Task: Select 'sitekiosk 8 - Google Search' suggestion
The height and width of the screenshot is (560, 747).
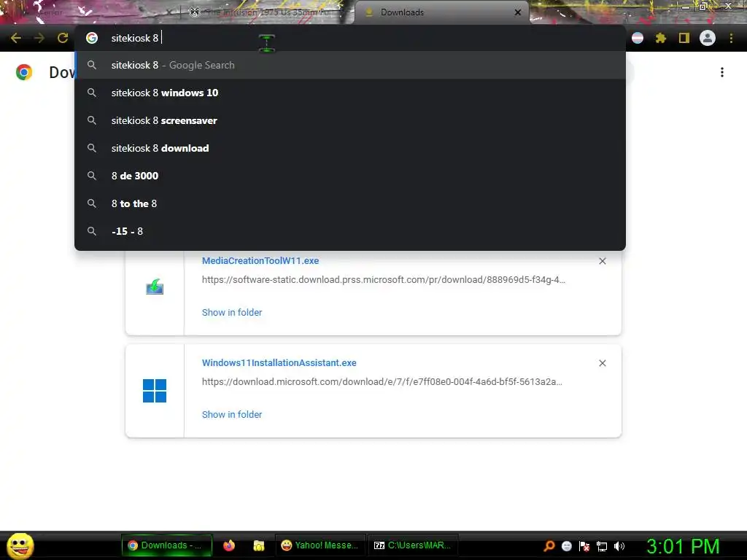Action: 350,65
